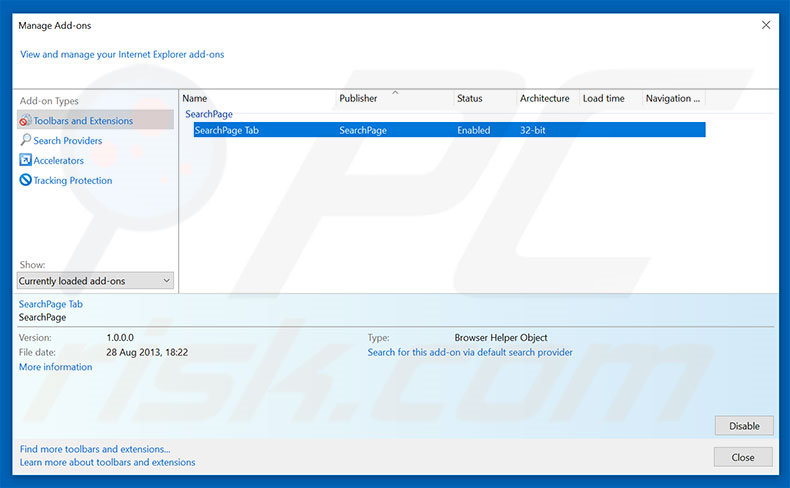The height and width of the screenshot is (488, 790).
Task: Open Learn more about toolbars and extensions
Action: [107, 462]
